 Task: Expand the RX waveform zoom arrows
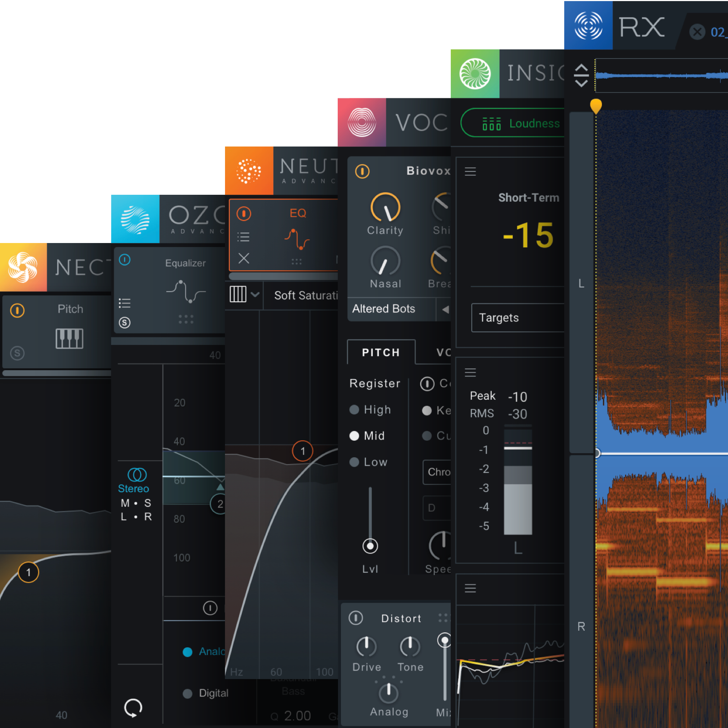(x=581, y=75)
